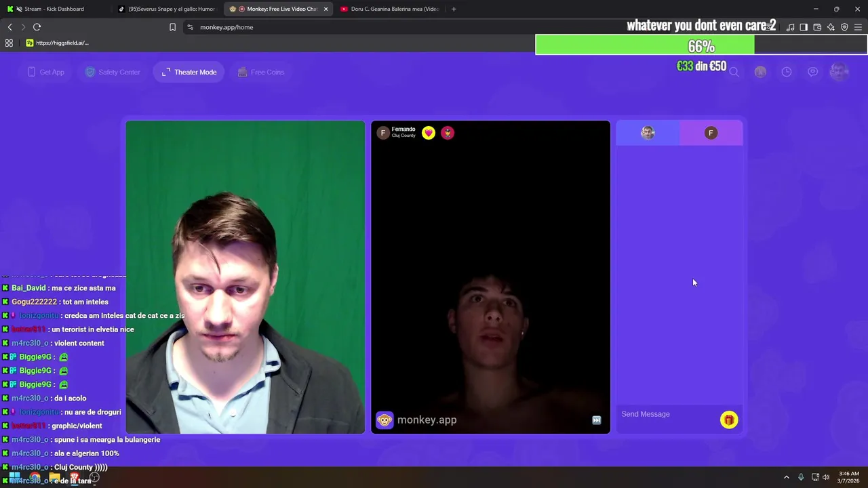
Task: Click the chat message "spune i sa mearga la bulangerie"
Action: tap(106, 440)
